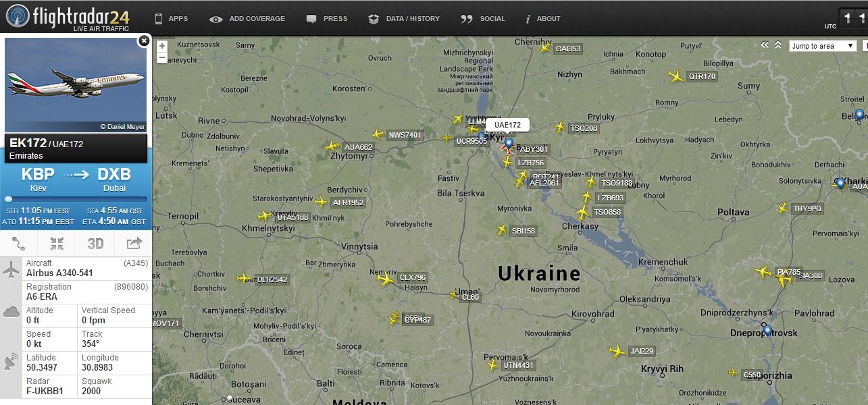Open the About page
The image size is (868, 405).
543,19
